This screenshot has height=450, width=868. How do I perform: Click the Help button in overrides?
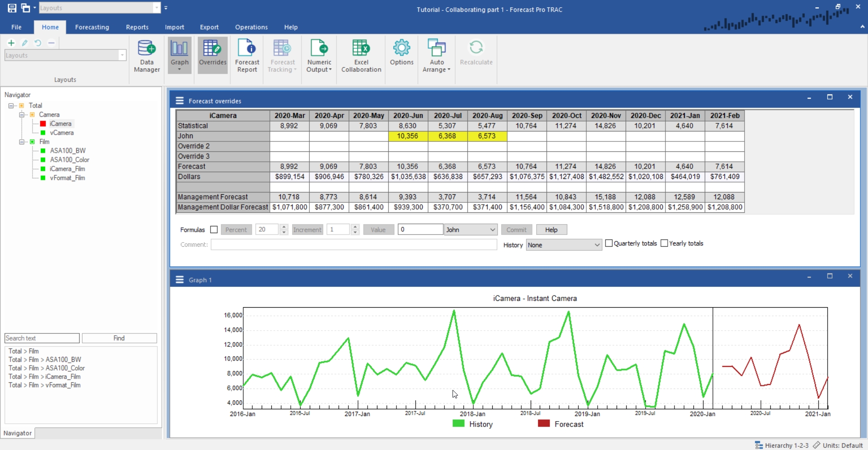[x=552, y=230]
